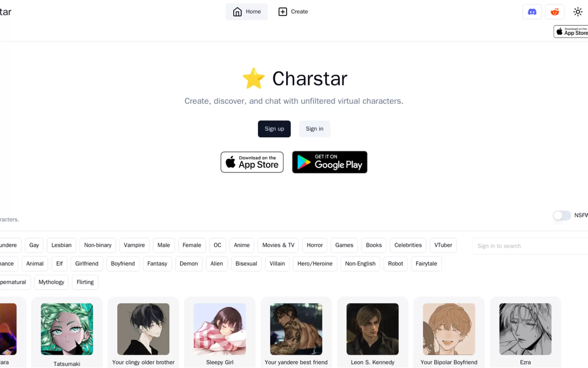Enable the NSFW toggle switch
The height and width of the screenshot is (368, 588).
(x=562, y=215)
